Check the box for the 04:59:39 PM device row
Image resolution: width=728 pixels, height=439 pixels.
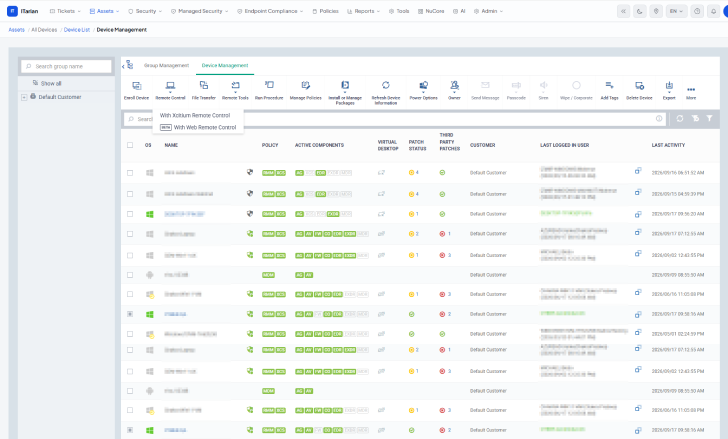click(x=130, y=194)
